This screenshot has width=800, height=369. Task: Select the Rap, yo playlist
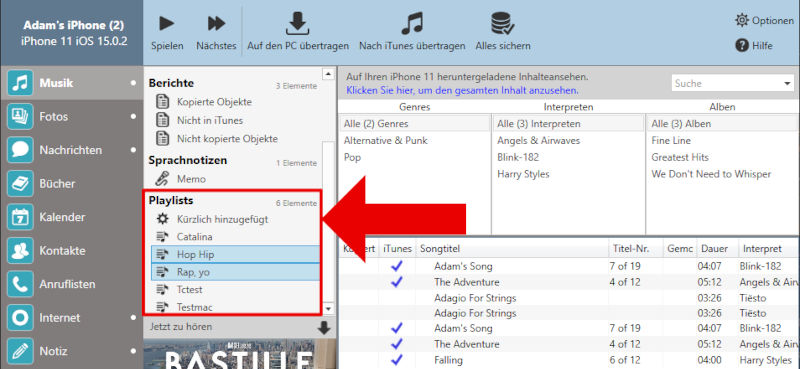[236, 272]
